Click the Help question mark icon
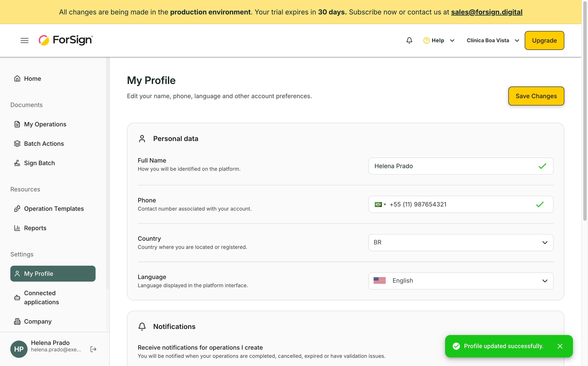The image size is (588, 366). pyautogui.click(x=426, y=40)
